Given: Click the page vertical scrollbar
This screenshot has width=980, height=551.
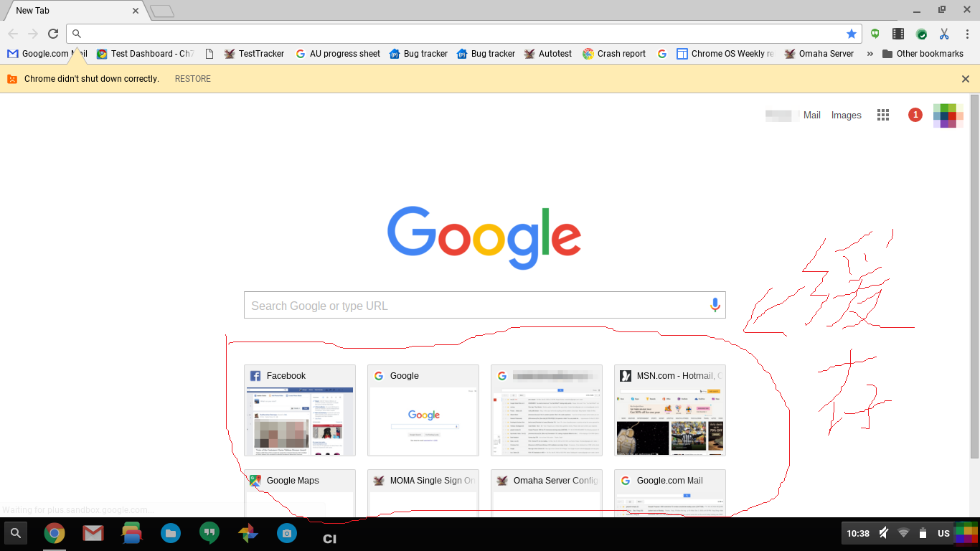Looking at the screenshot, I should click(974, 276).
